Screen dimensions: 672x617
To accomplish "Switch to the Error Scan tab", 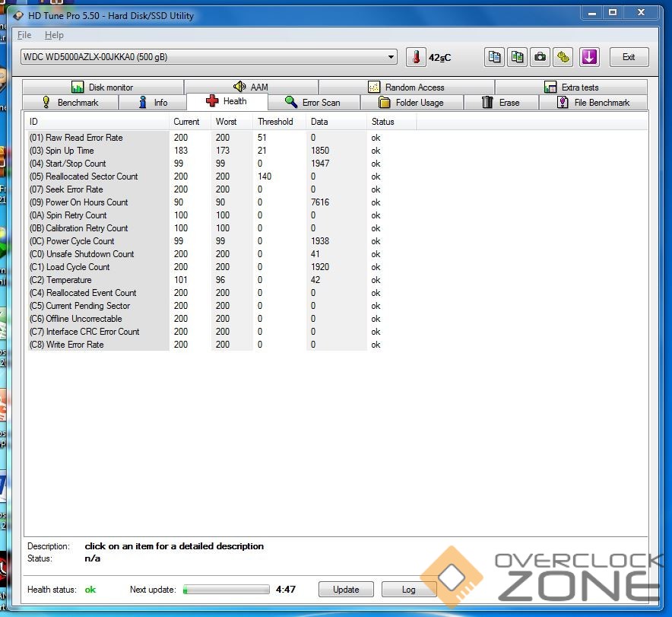I will pos(314,103).
